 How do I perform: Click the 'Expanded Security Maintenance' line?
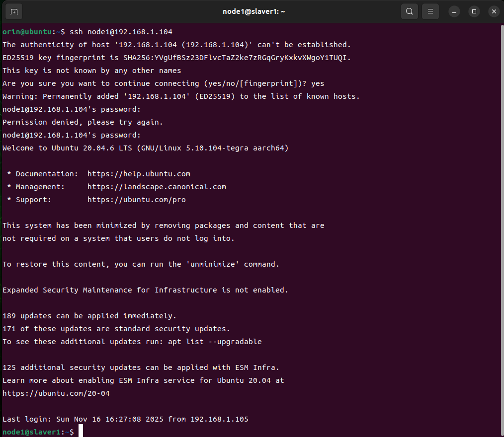point(145,290)
